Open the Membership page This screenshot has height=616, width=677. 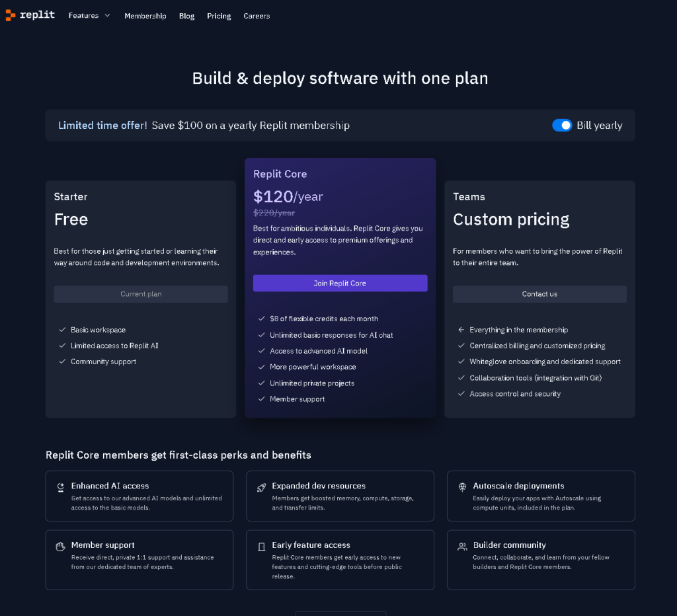click(145, 16)
